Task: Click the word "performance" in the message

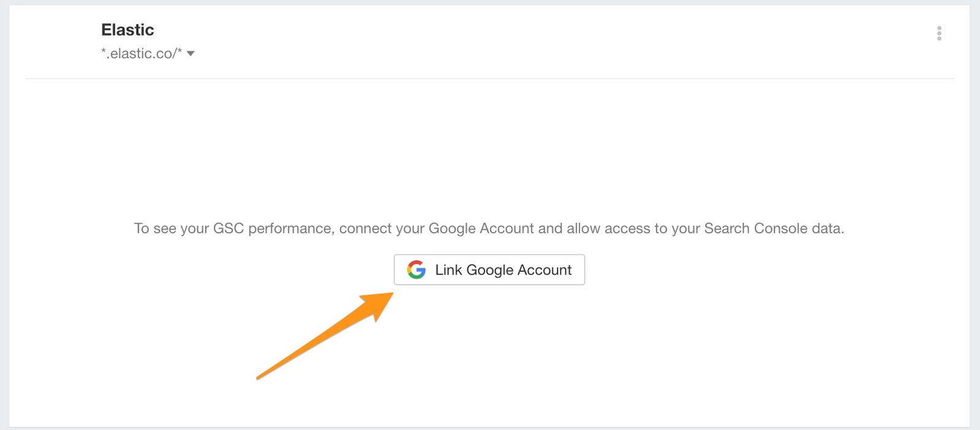Action: tap(290, 228)
